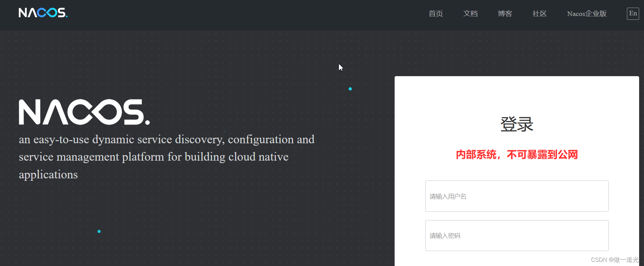The height and width of the screenshot is (266, 644).
Task: Click the tagline starting 'an easy-to-use dynamic service'
Action: [x=167, y=157]
